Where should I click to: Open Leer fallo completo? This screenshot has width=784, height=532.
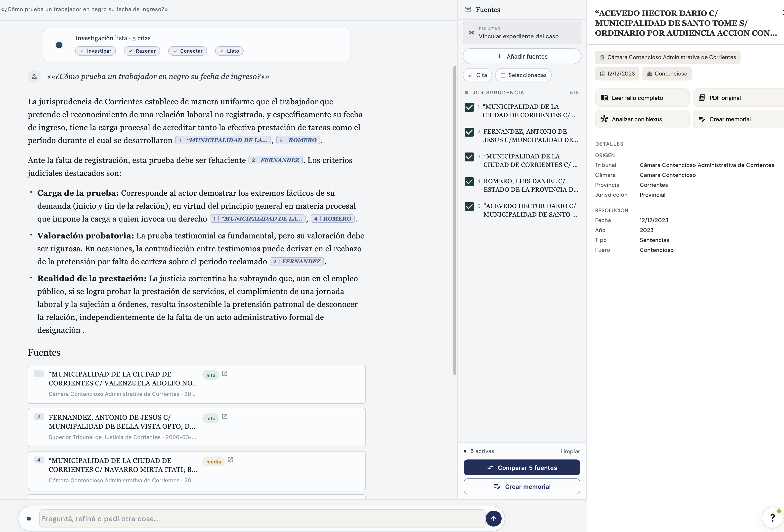642,98
